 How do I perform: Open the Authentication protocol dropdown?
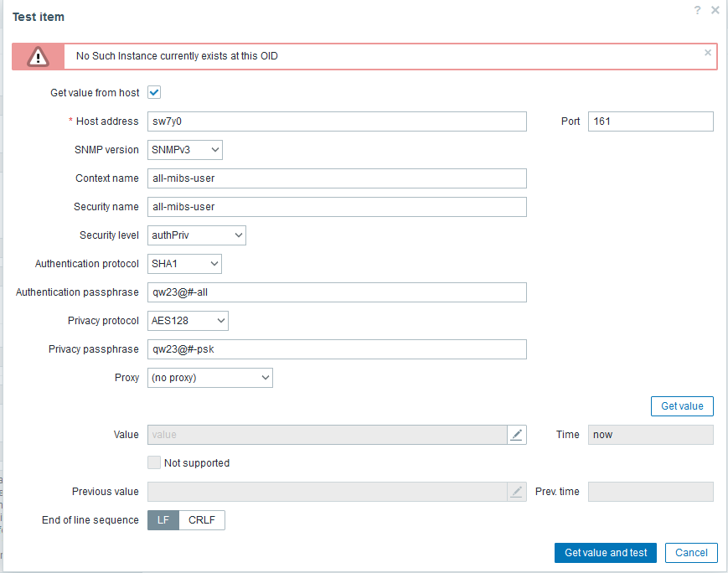click(185, 264)
